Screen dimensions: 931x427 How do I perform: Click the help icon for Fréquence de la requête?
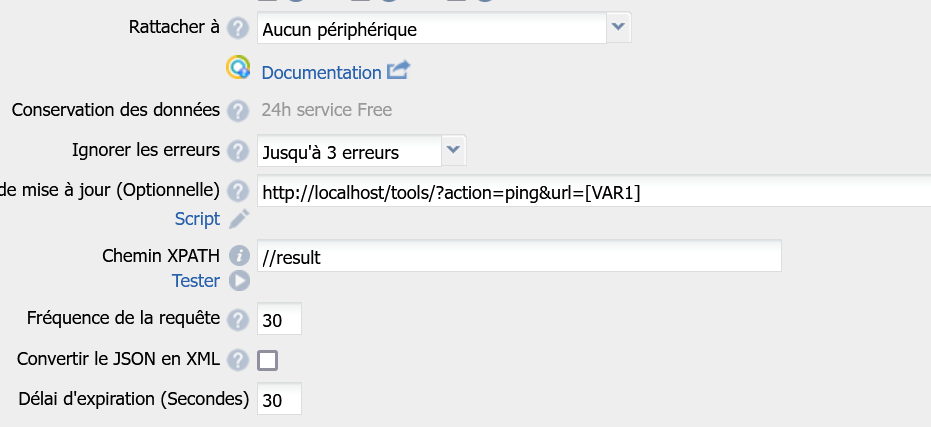pos(238,320)
